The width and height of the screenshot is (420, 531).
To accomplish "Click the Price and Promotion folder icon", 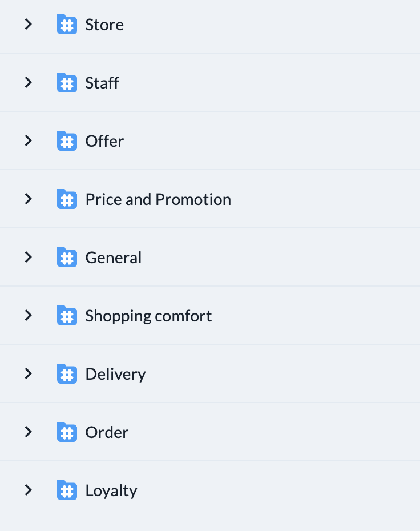I will click(x=67, y=199).
